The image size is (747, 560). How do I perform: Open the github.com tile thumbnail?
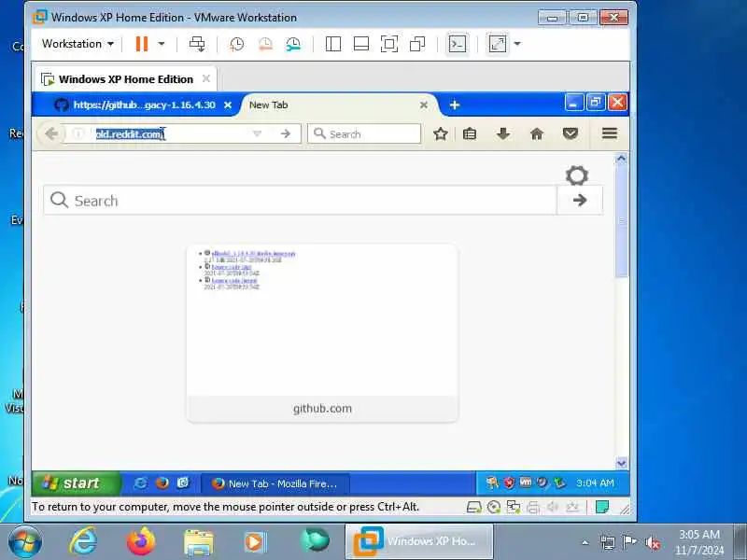pyautogui.click(x=322, y=333)
